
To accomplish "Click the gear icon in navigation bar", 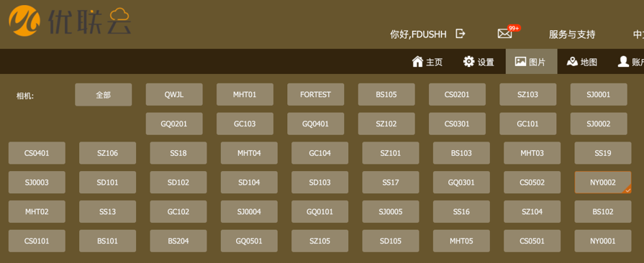I will [468, 62].
